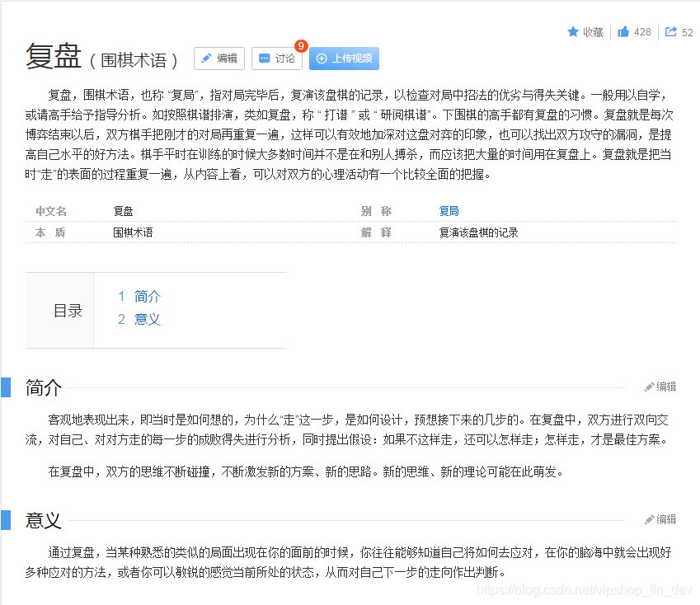Click the pencil icon beside 意义's 编辑
The width and height of the screenshot is (700, 605).
point(649,519)
